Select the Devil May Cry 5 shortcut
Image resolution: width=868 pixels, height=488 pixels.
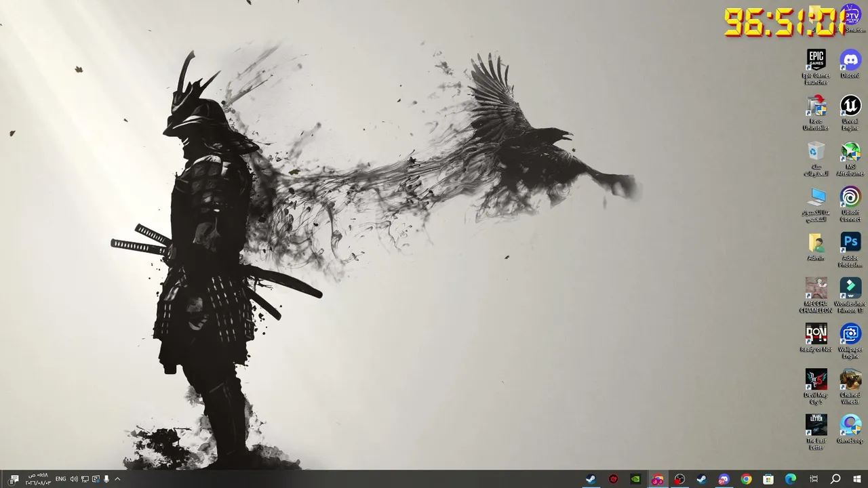pyautogui.click(x=816, y=386)
